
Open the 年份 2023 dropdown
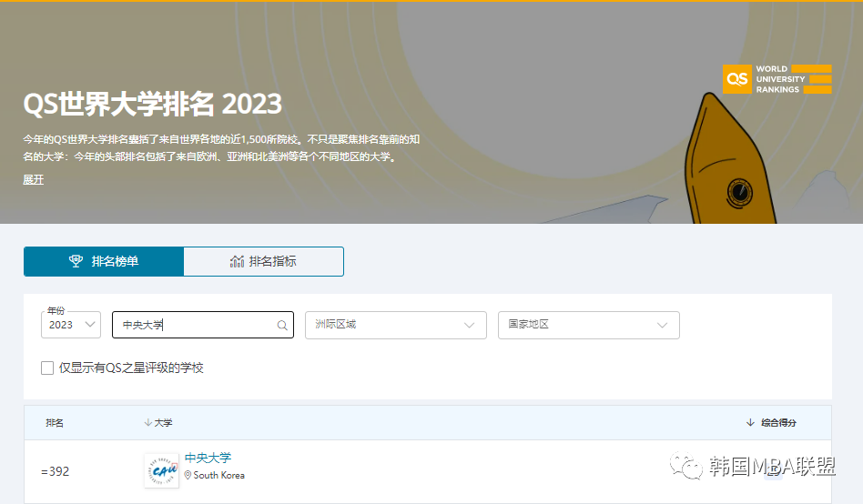tap(71, 325)
